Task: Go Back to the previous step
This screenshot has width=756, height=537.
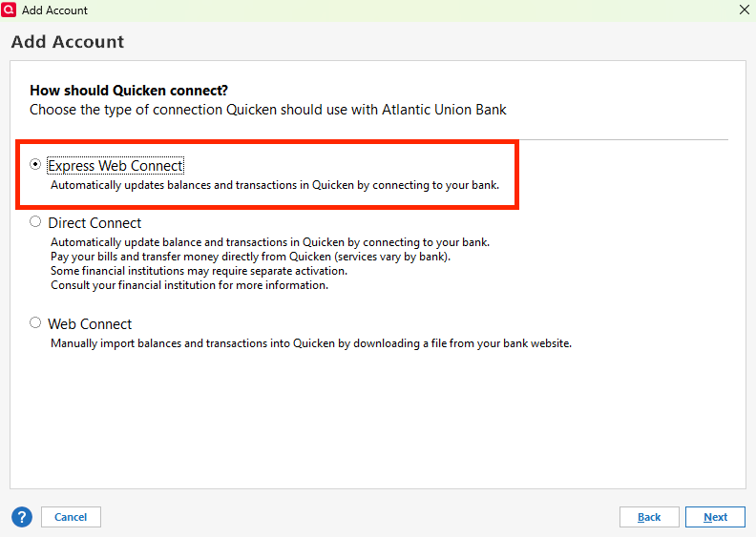Action: coord(649,517)
